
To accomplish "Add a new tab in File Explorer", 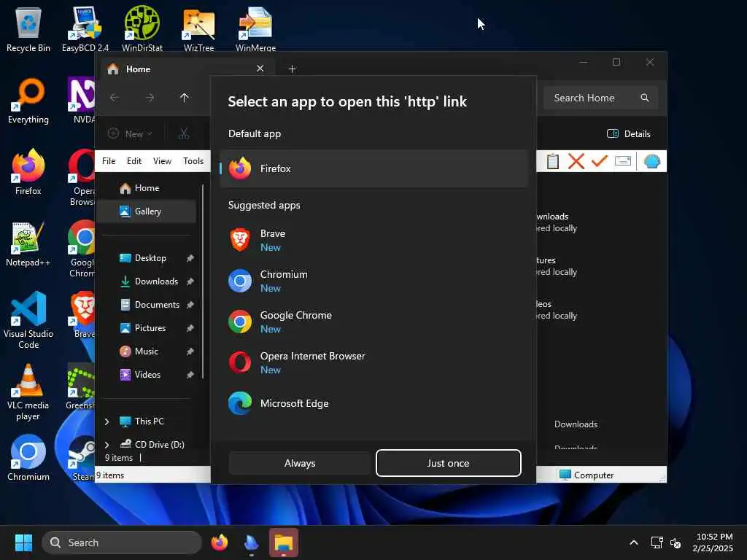I will [292, 69].
